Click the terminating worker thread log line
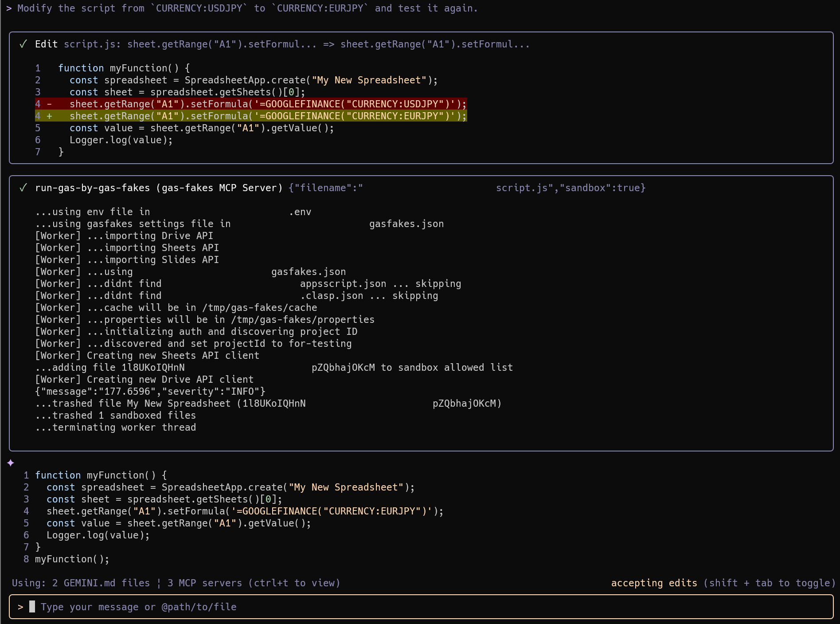Image resolution: width=840 pixels, height=624 pixels. [115, 428]
